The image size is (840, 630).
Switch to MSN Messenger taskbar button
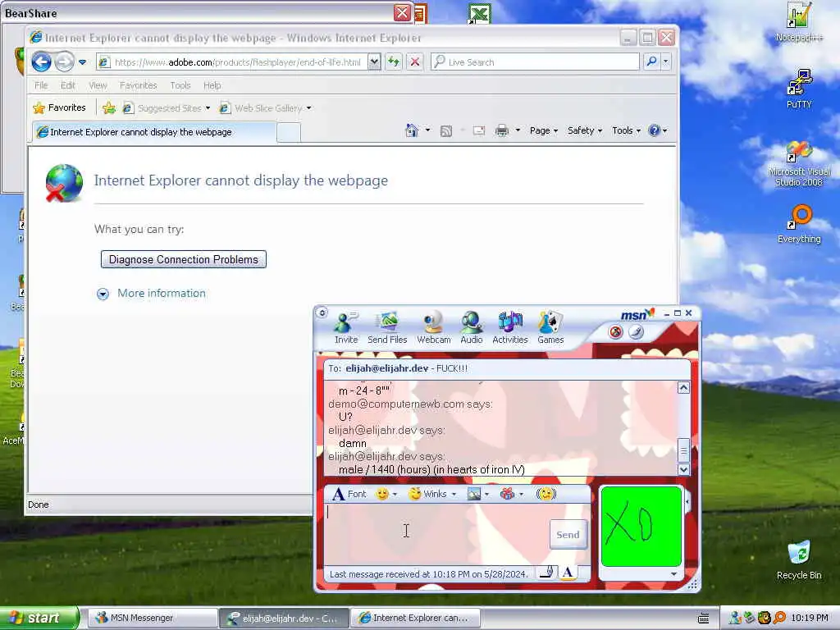pos(152,618)
